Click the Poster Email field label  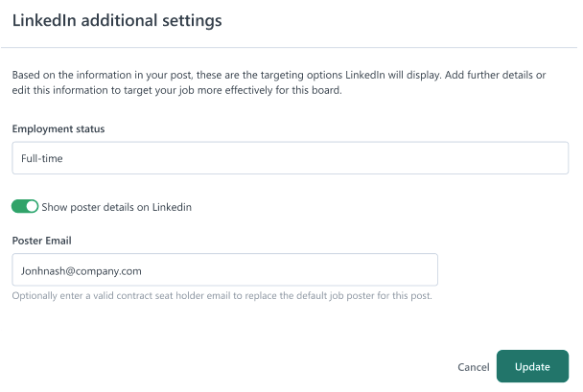41,241
